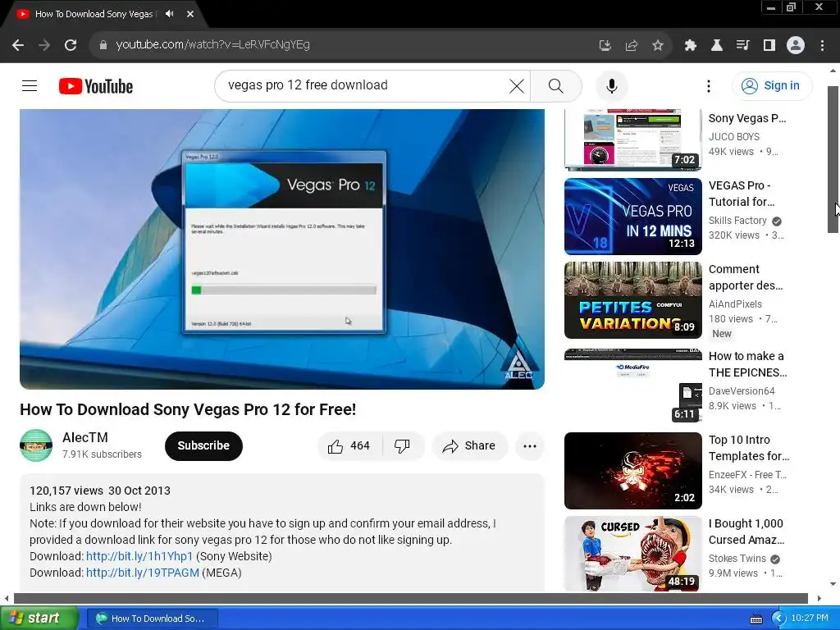Image resolution: width=840 pixels, height=630 pixels.
Task: Go back using the browser back arrow
Action: (18, 45)
